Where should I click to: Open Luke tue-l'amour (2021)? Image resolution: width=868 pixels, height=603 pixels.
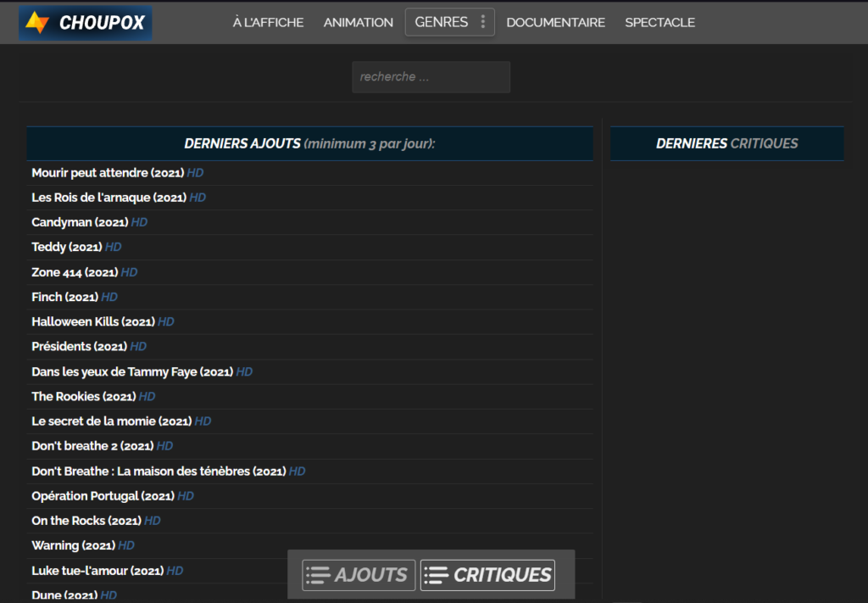coord(107,571)
